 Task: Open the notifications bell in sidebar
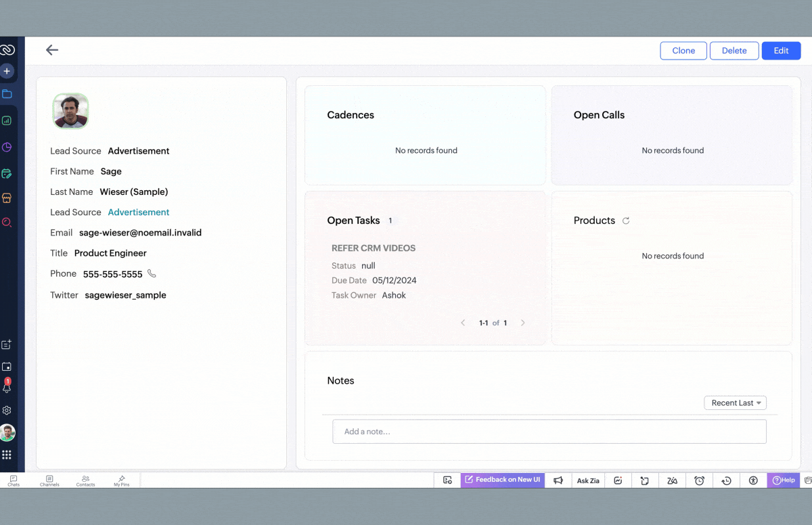click(7, 388)
